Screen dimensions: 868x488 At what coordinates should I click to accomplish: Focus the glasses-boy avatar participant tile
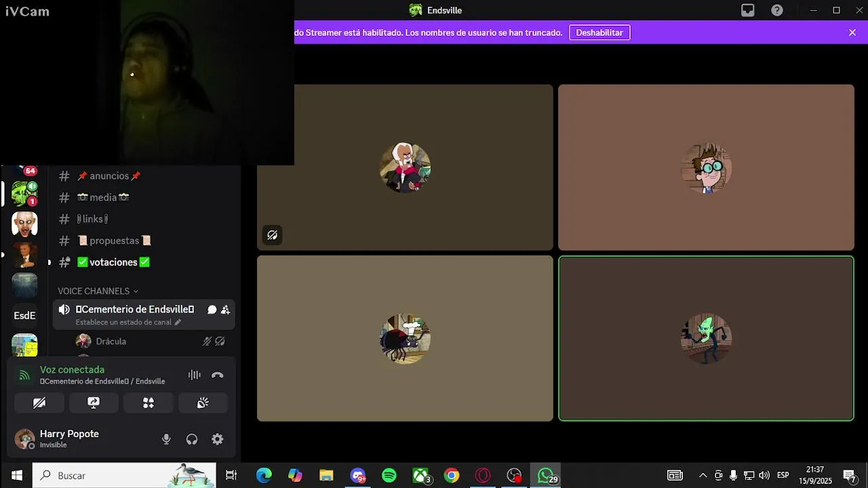click(706, 167)
